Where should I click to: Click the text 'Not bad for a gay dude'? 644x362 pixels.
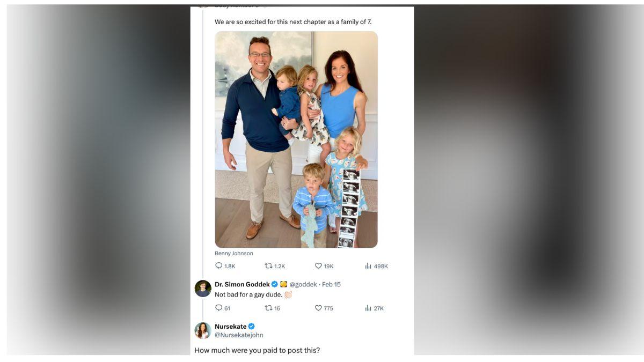(248, 294)
